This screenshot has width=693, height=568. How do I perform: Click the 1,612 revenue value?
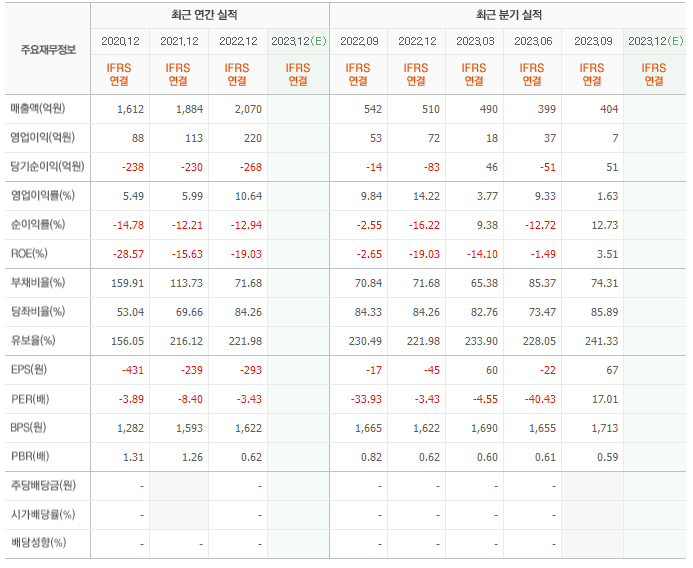pos(130,109)
